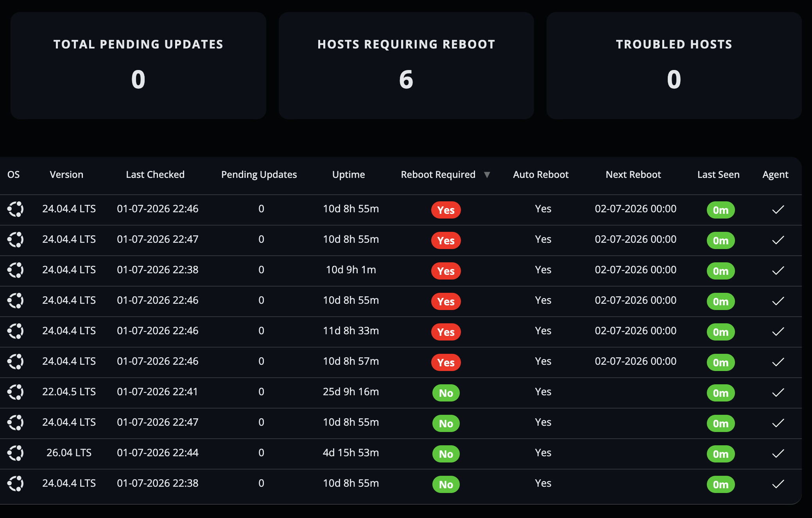The width and height of the screenshot is (812, 518).
Task: Sort by the Pending Updates column header
Action: click(x=259, y=174)
